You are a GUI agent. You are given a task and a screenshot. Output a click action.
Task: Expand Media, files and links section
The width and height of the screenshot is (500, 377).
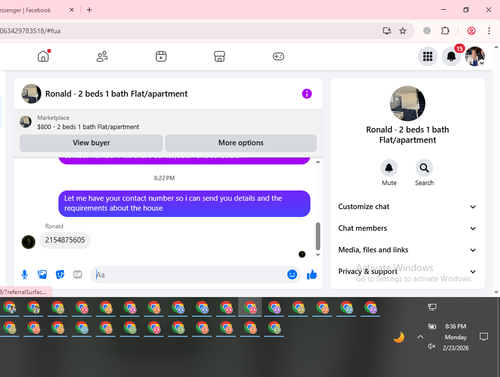[407, 250]
